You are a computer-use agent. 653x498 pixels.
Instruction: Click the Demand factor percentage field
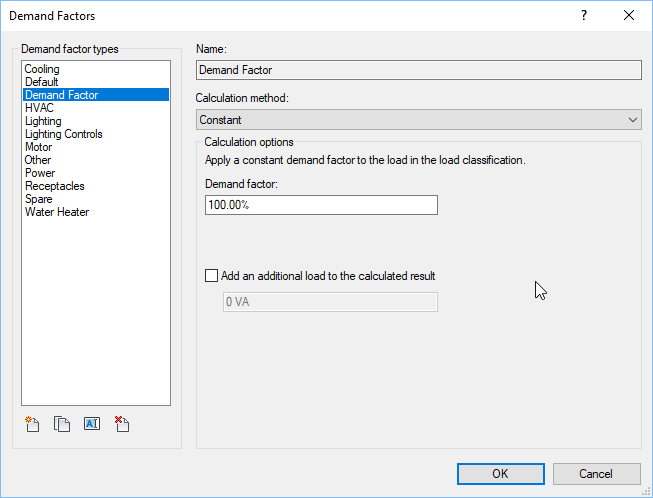(320, 205)
